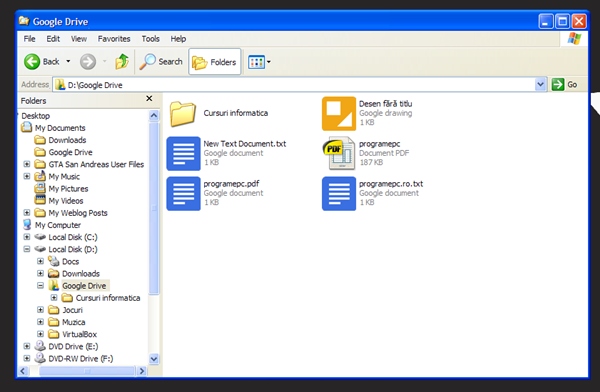Click the folder tree scroll down arrow

tap(154, 359)
